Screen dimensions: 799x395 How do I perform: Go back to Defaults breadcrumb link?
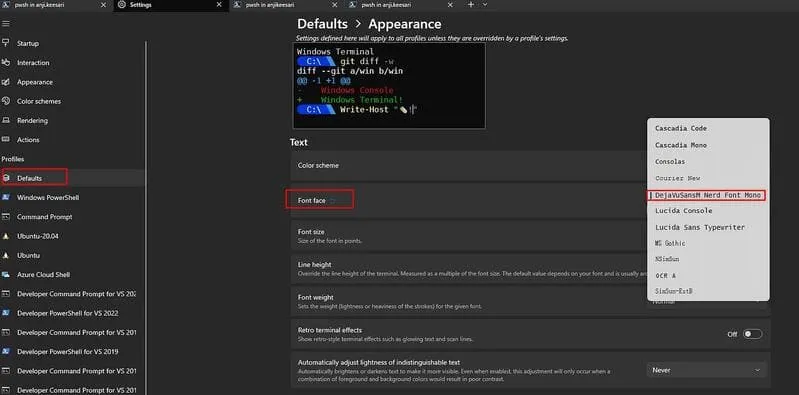[322, 24]
